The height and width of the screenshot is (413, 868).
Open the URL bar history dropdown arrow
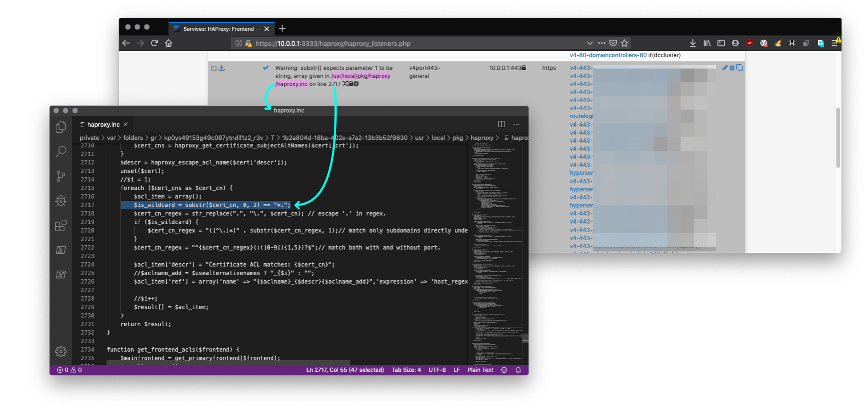(x=590, y=43)
